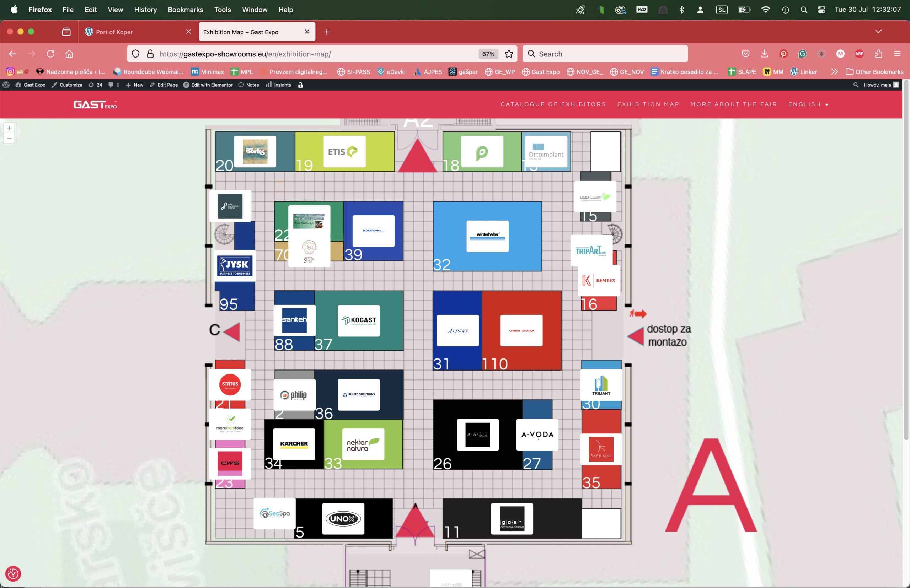This screenshot has width=910, height=588.
Task: Open the Pocket save icon
Action: [x=746, y=54]
